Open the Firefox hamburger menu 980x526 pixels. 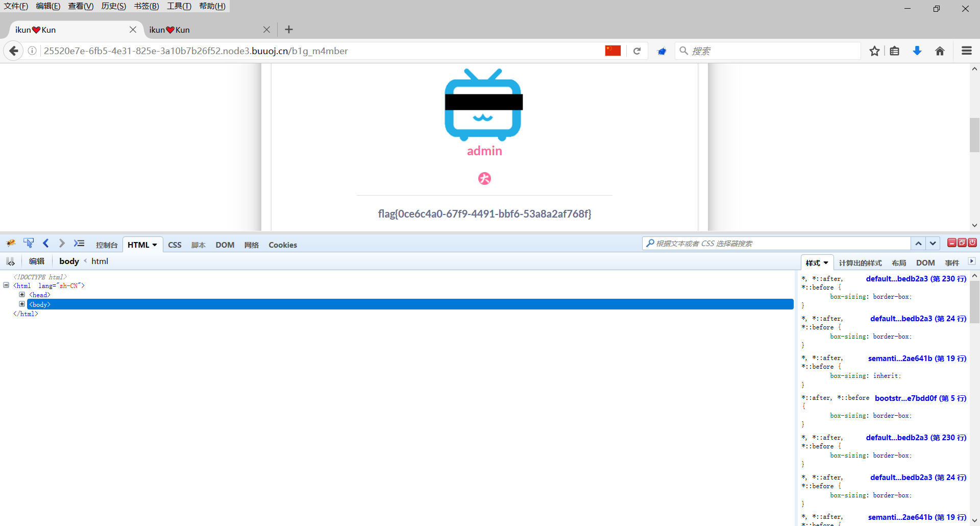click(966, 51)
